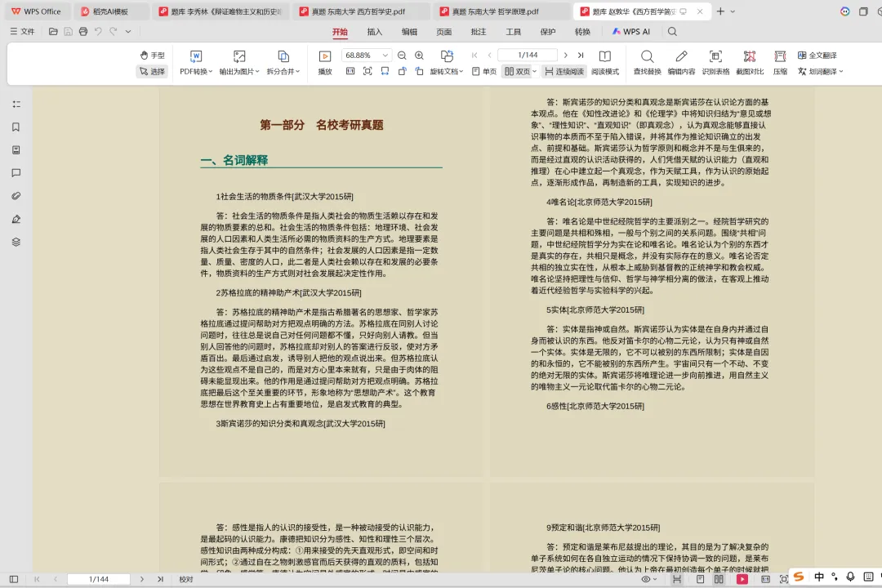Viewport: 882px width, 588px height.
Task: Click the red play button in status bar
Action: 742,579
